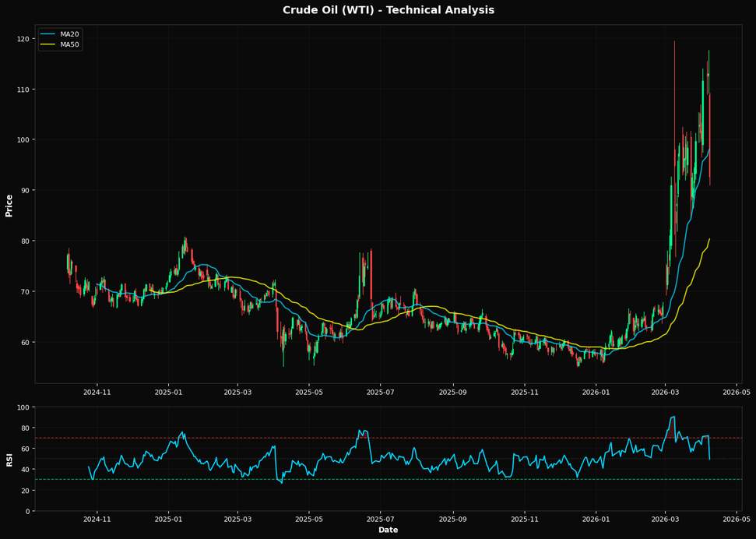Screen dimensions: 756x539
Task: Click the 120 tick on the Price axis
Action: pos(25,39)
